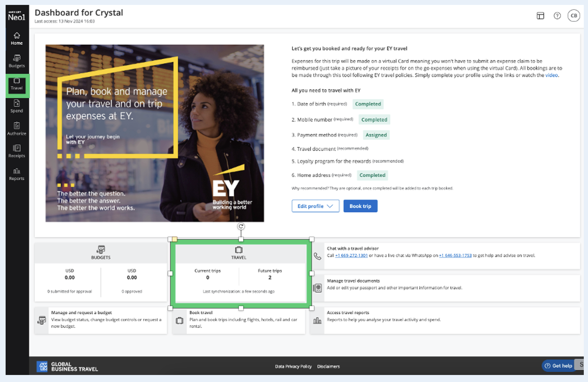This screenshot has height=382, width=588.
Task: Open Receipts section in the sidebar
Action: pos(16,151)
